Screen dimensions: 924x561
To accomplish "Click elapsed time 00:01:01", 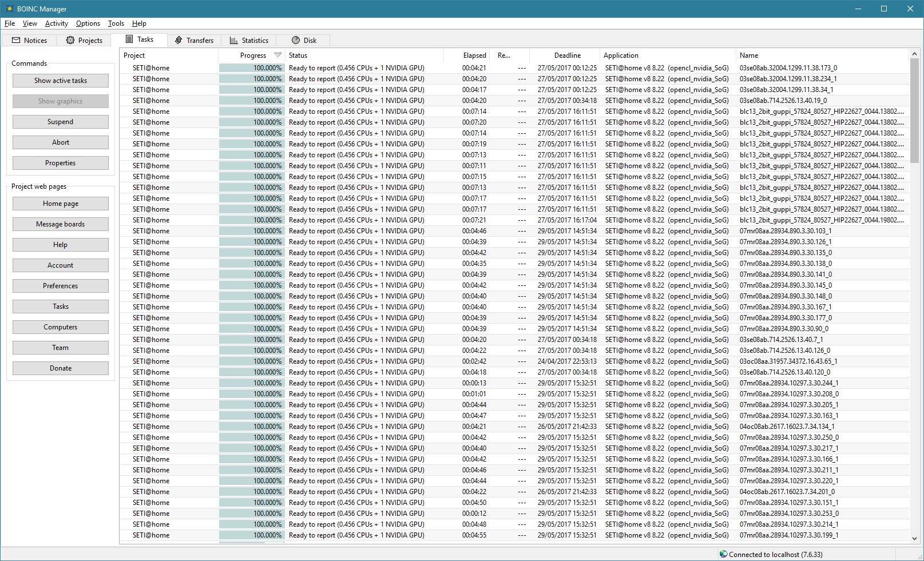I will (x=474, y=394).
